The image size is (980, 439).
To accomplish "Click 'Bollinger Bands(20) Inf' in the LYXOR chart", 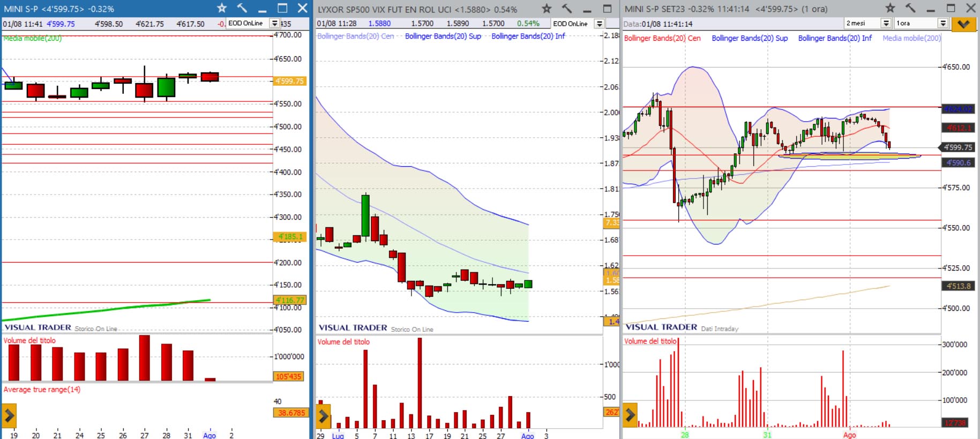I will pos(528,36).
